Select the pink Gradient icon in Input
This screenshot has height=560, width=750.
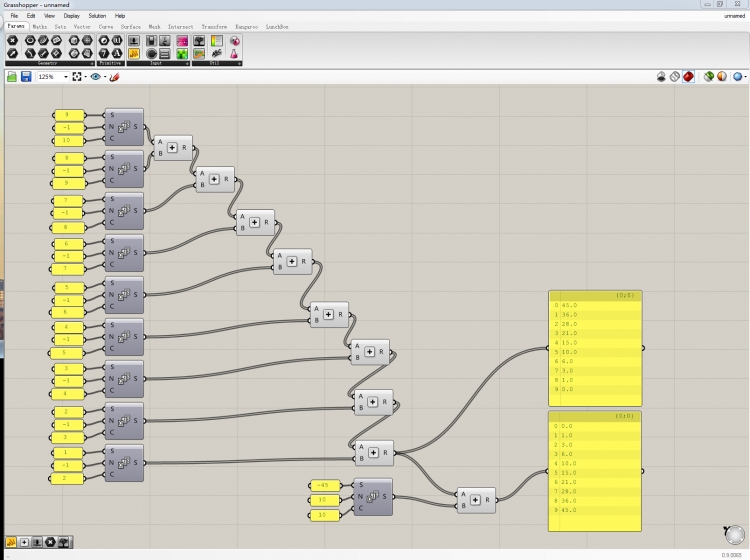(182, 41)
